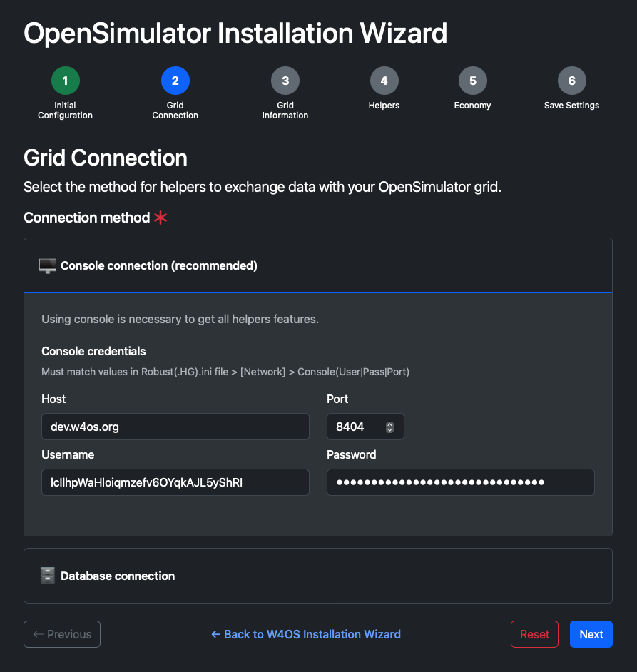Click the Port field stepper arrows
Viewport: 637px width, 672px height.
389,427
